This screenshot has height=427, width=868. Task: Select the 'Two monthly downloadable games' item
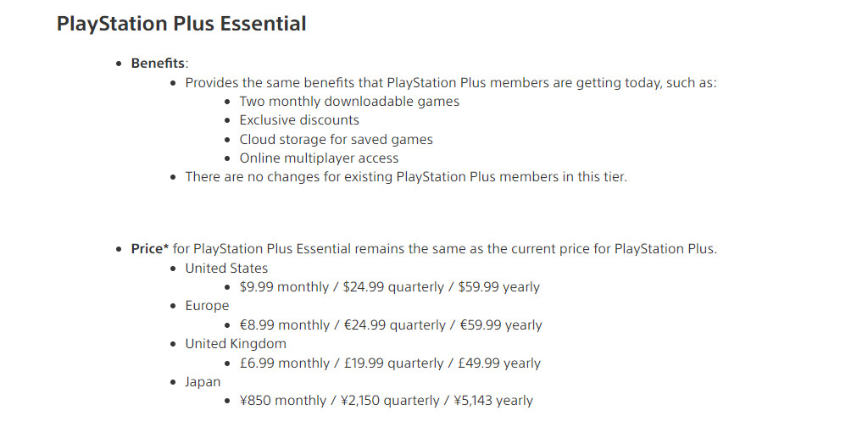tap(349, 101)
